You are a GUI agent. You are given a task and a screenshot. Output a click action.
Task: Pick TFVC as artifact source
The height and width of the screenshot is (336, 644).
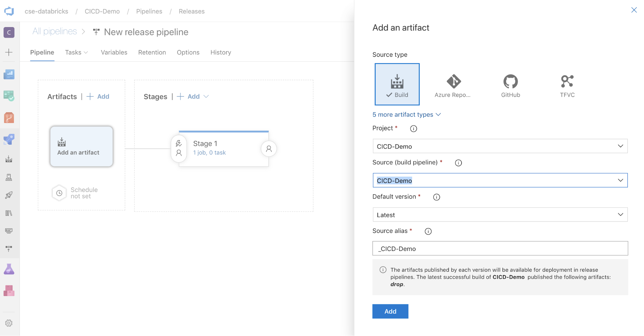coord(567,84)
